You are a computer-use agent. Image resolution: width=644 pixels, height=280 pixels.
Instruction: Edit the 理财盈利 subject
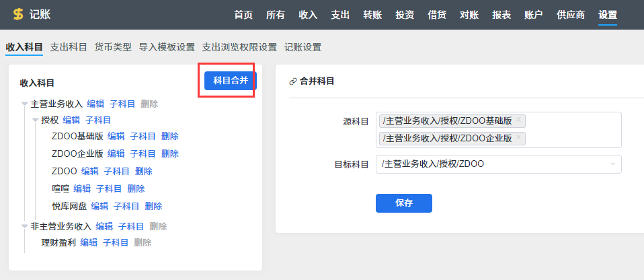(x=89, y=242)
